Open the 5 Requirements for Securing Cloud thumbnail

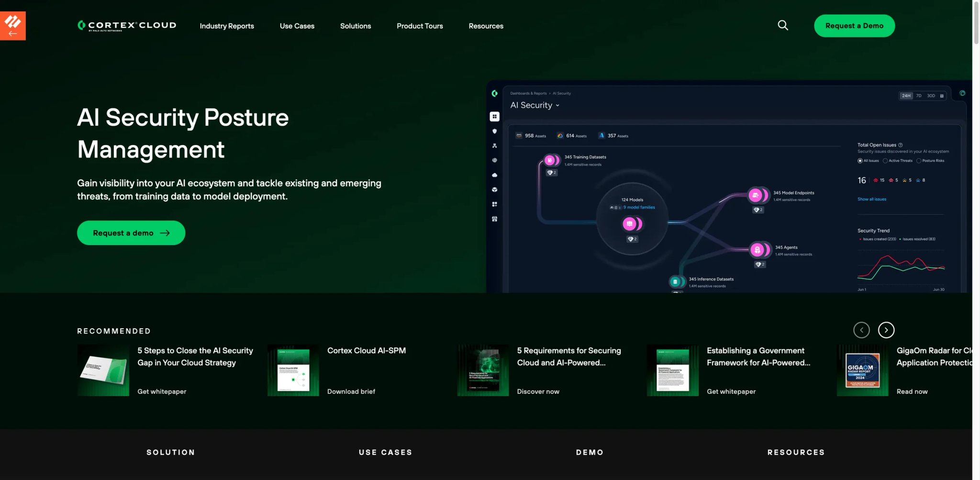(x=483, y=370)
